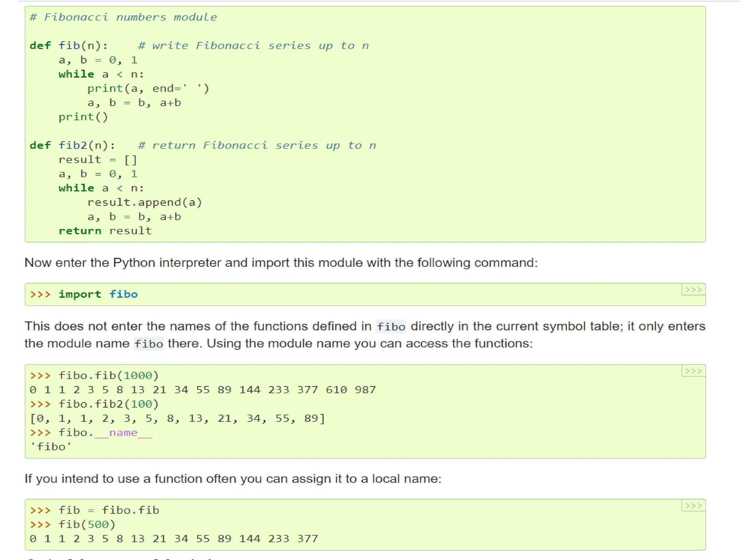Click the 'fibo.fib2(100)' call line
This screenshot has height=560, width=747.
point(108,404)
